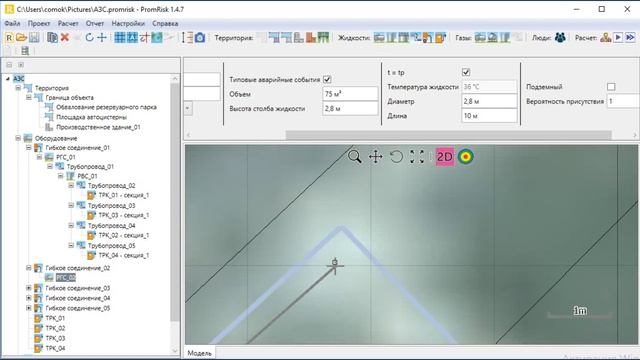Viewport: 640px width, 360px height.
Task: Add pipeline icon from Жидкости group
Action: pos(416,38)
